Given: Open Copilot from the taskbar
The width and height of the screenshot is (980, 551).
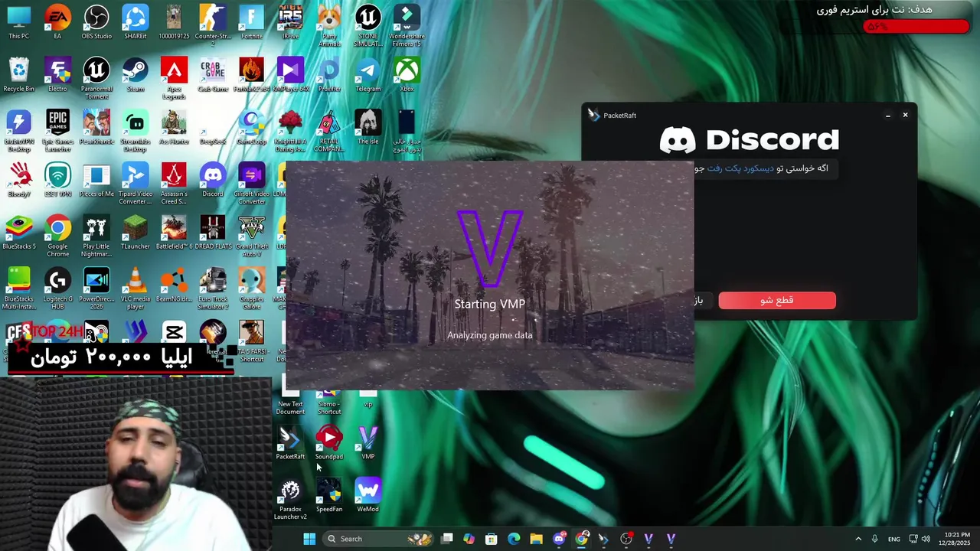Looking at the screenshot, I should coord(469,539).
